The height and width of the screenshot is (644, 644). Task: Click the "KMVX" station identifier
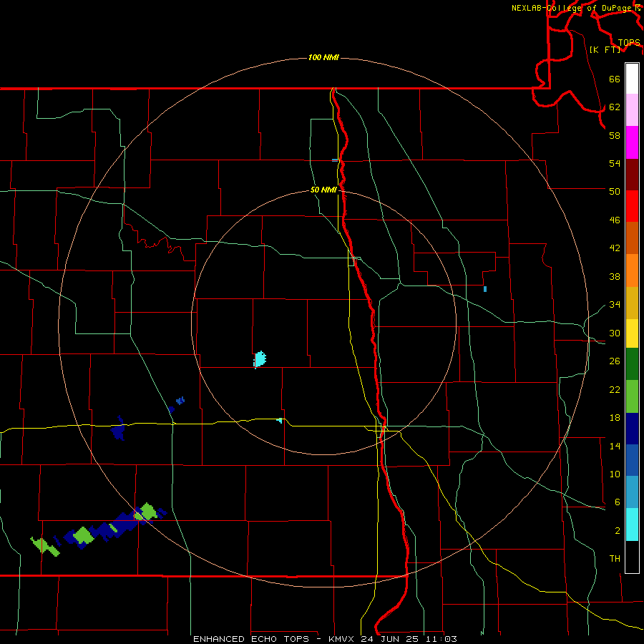click(x=342, y=639)
